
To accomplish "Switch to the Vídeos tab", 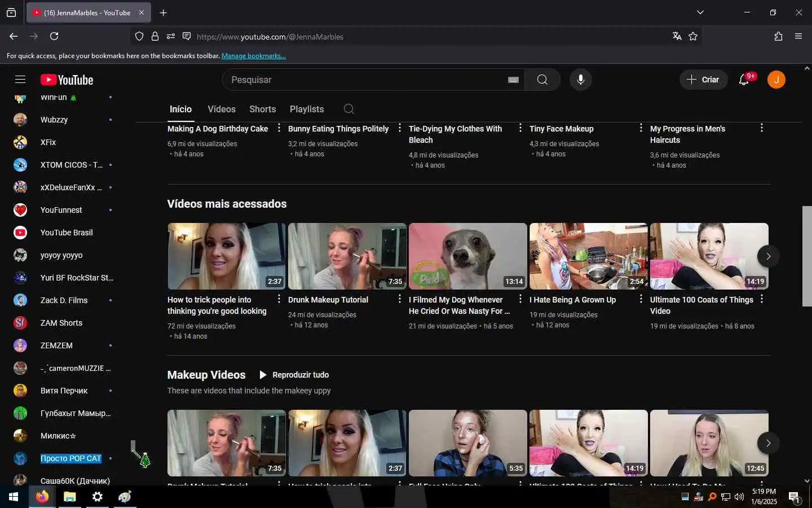I will 222,109.
